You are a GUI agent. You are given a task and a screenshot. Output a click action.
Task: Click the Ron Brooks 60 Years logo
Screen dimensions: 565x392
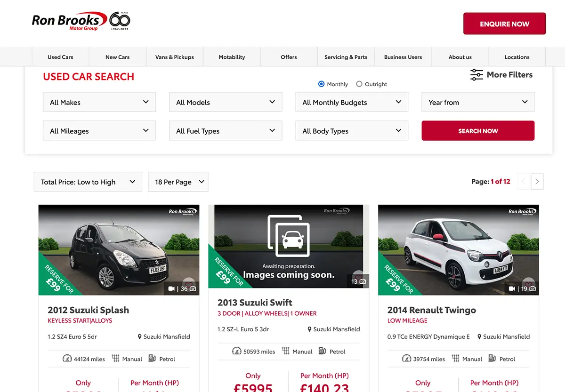click(x=80, y=20)
